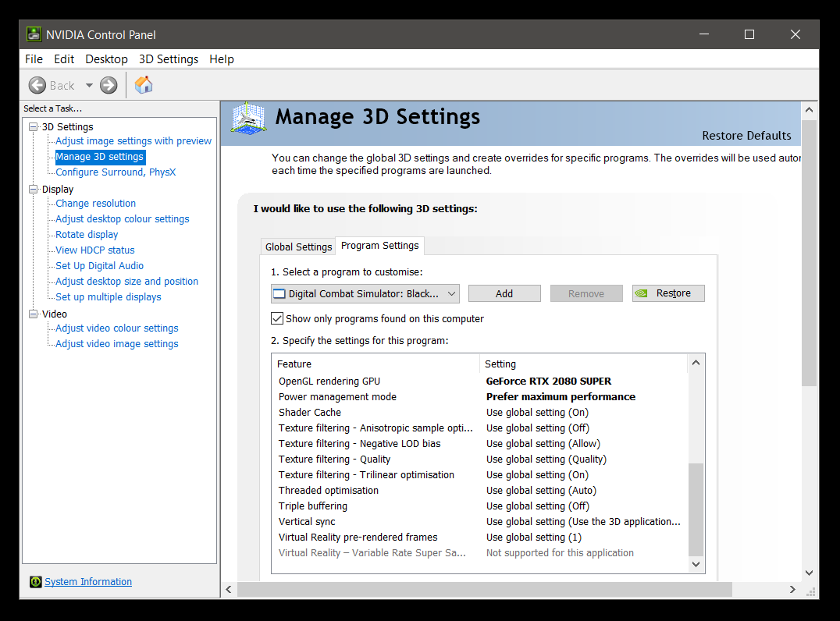The image size is (840, 621).
Task: Collapse the Video tree node
Action: [34, 314]
